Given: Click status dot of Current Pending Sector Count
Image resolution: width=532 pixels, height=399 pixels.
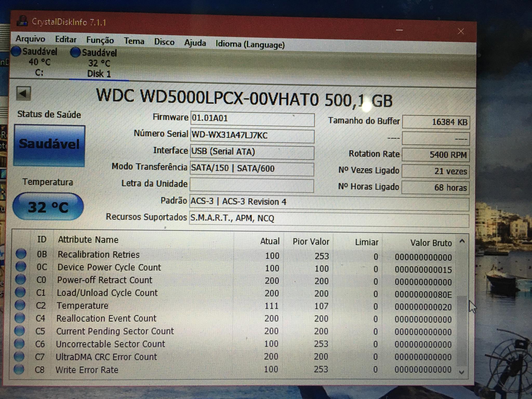Looking at the screenshot, I should point(19,330).
